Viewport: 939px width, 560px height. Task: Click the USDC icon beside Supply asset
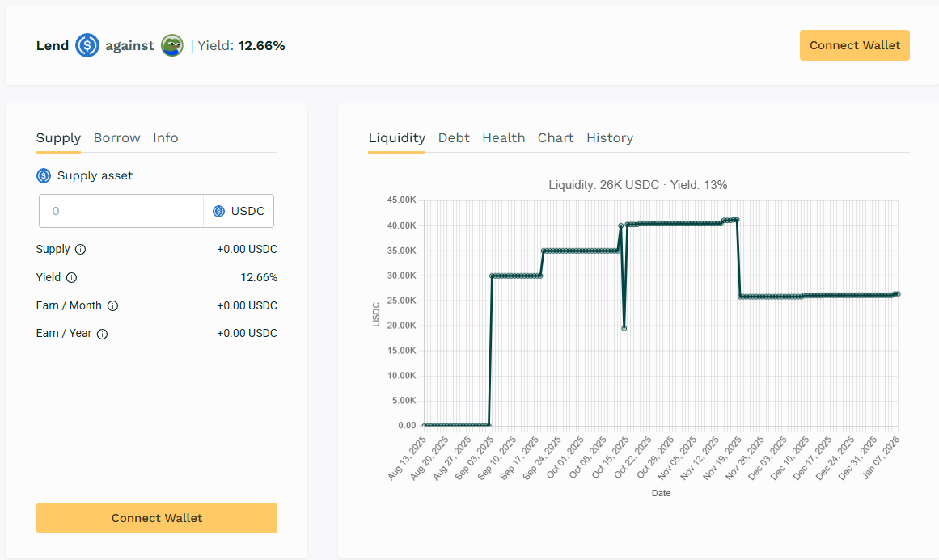pyautogui.click(x=44, y=175)
